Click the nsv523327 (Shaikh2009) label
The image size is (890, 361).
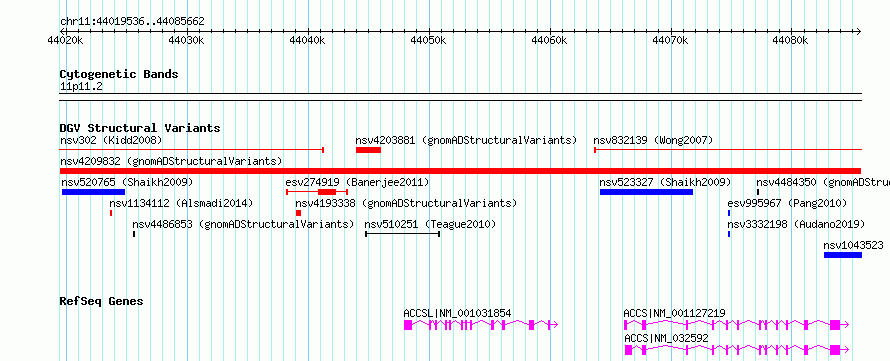pos(665,182)
